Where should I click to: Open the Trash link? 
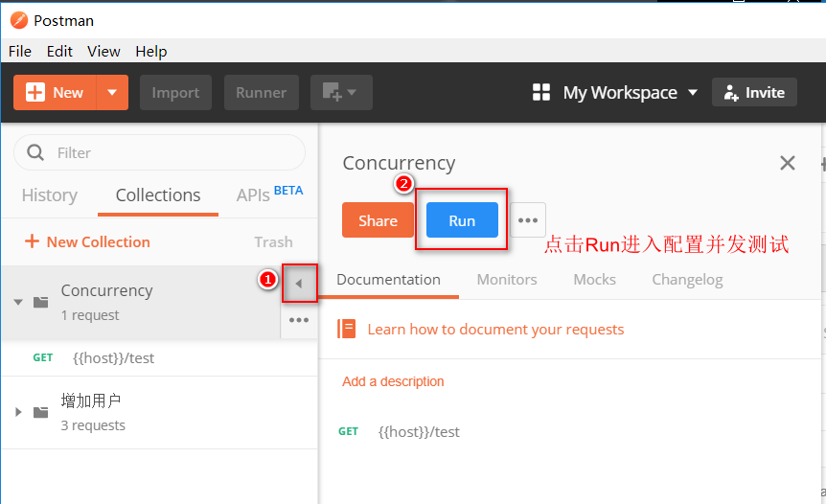(x=273, y=242)
